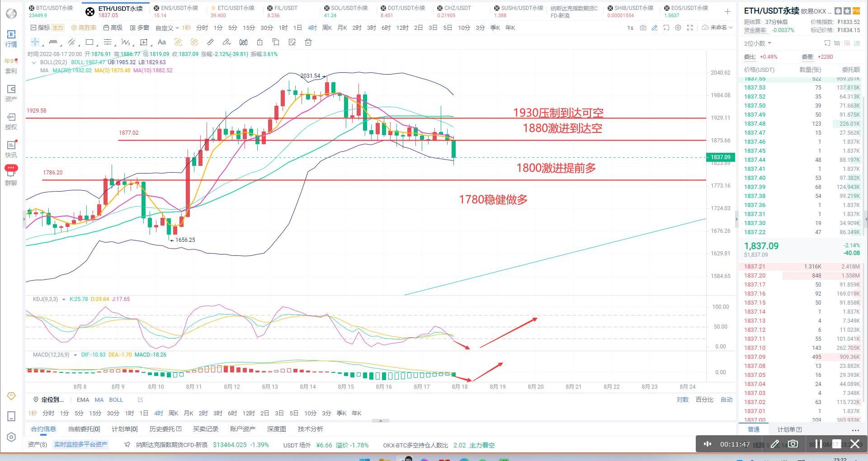Toggle the BOLL indicator at bottom
The width and height of the screenshot is (868, 461).
pos(116,400)
